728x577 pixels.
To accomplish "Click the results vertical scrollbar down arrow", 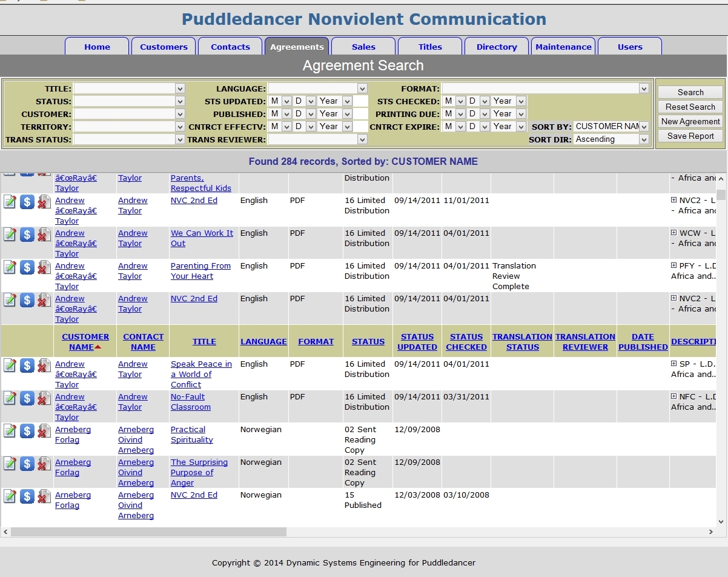I will [721, 521].
